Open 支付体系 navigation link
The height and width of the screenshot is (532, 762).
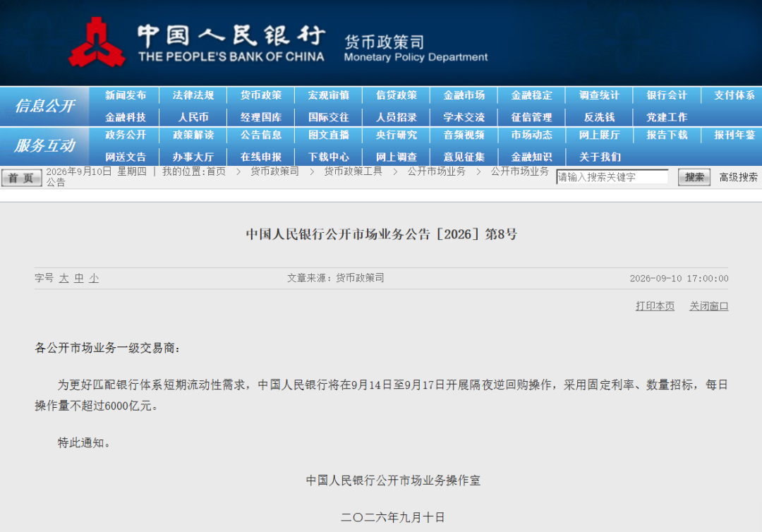pyautogui.click(x=734, y=95)
